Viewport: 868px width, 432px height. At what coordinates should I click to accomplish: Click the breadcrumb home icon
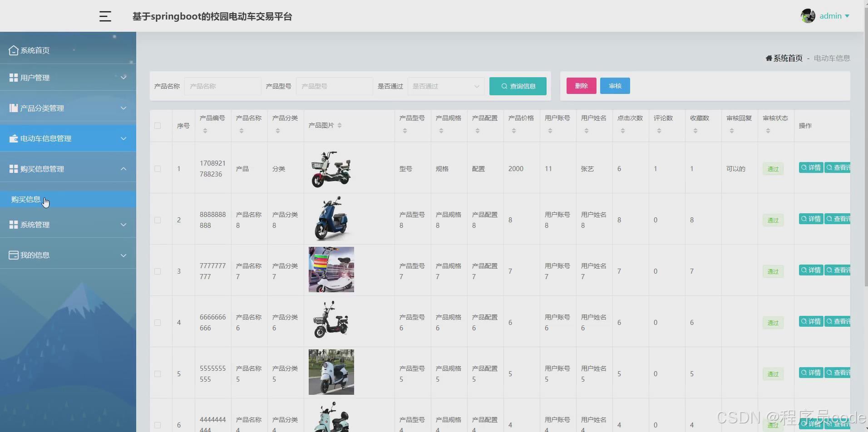769,58
